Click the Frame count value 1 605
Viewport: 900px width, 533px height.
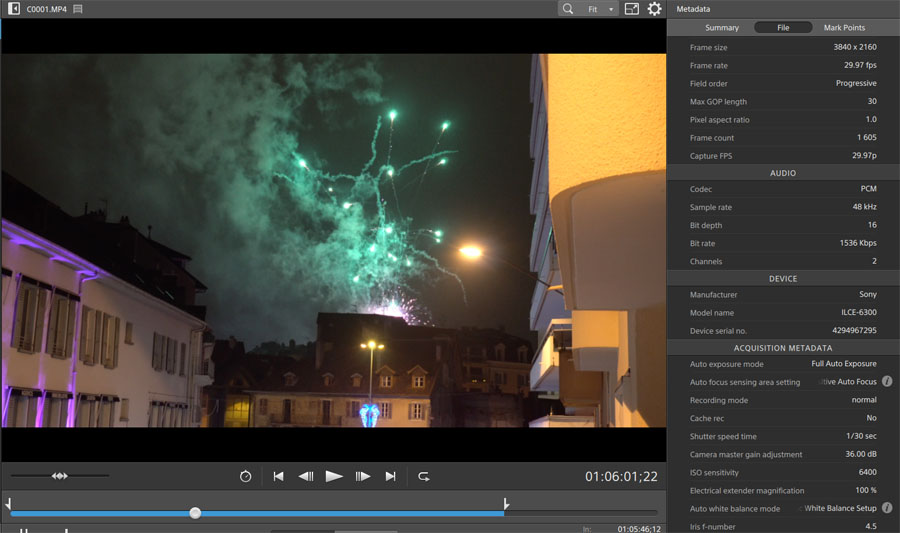click(x=867, y=137)
